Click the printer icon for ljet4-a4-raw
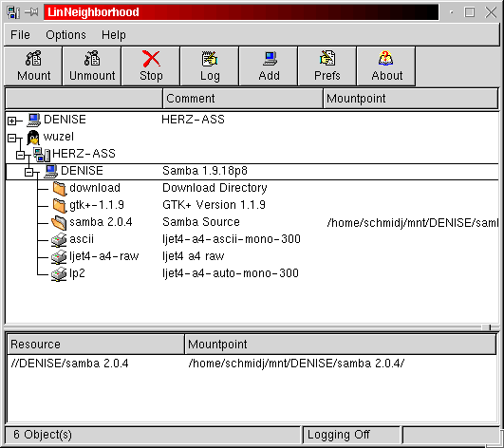Image resolution: width=504 pixels, height=448 pixels. [x=59, y=257]
